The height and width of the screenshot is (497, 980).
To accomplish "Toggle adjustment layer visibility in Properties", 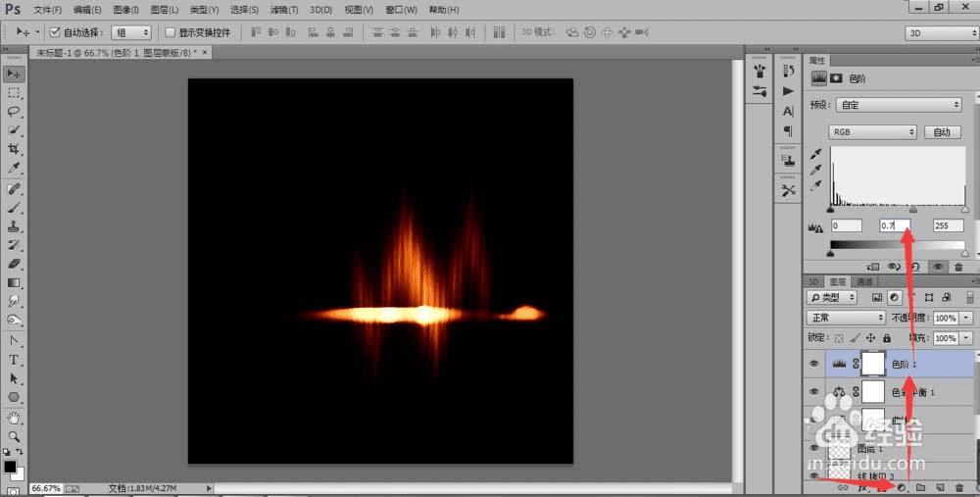I will (938, 267).
